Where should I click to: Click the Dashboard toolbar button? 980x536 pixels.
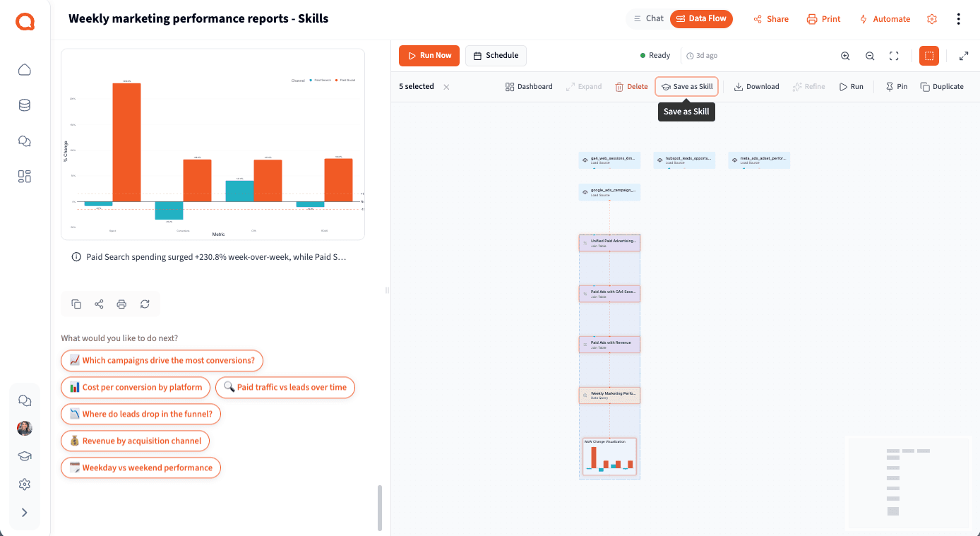[529, 87]
